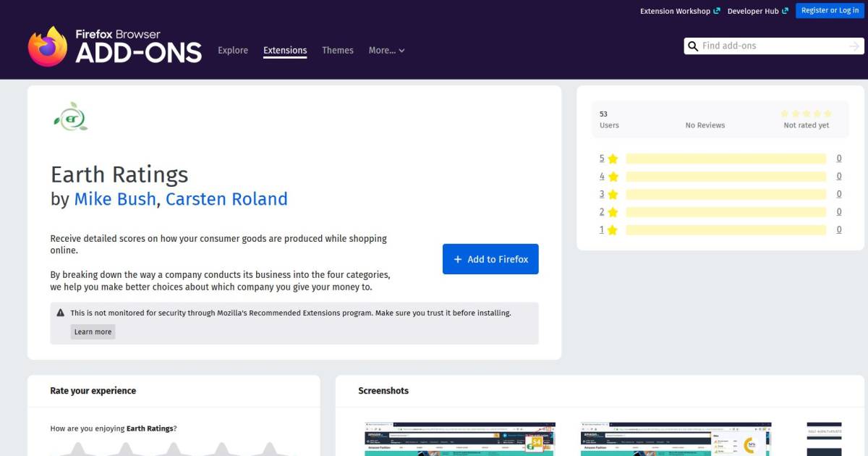Image resolution: width=868 pixels, height=456 pixels.
Task: Click the Earth Ratings extension logo
Action: [70, 116]
